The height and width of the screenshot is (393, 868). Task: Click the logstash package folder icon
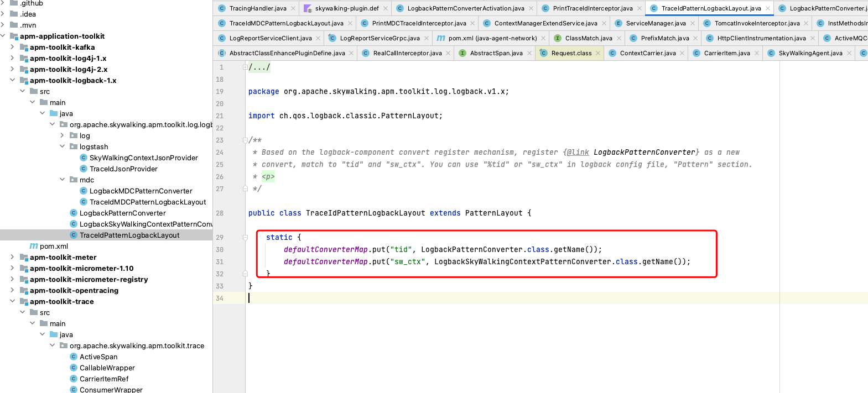(x=74, y=146)
